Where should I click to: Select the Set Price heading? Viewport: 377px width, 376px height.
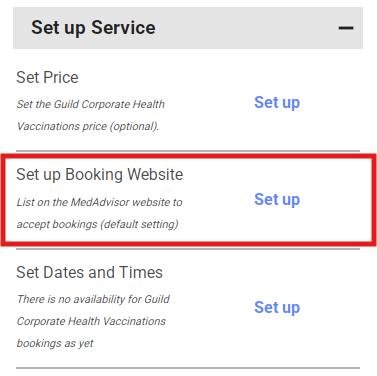click(47, 77)
